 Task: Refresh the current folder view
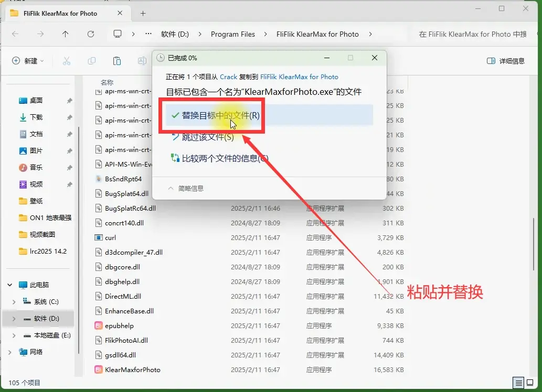click(x=91, y=34)
